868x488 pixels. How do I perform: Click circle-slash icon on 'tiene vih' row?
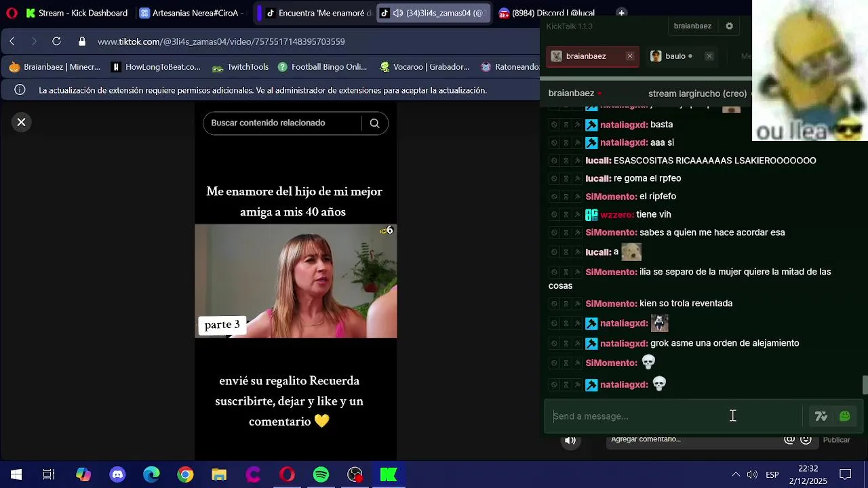pos(554,215)
